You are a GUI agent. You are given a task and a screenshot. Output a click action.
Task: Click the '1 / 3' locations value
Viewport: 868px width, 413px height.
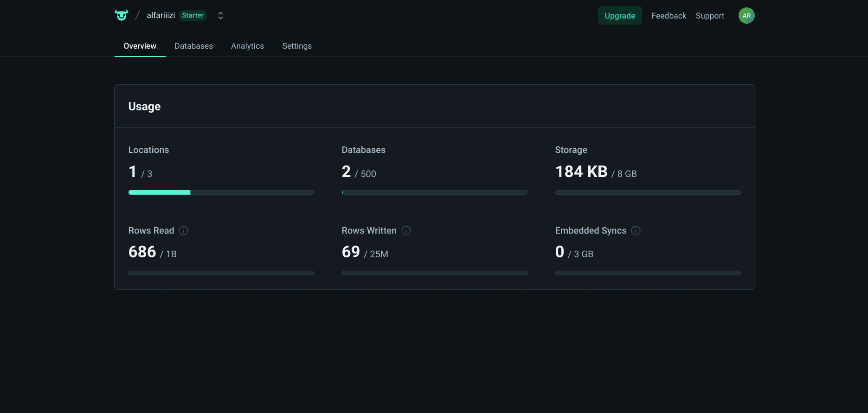pos(141,172)
